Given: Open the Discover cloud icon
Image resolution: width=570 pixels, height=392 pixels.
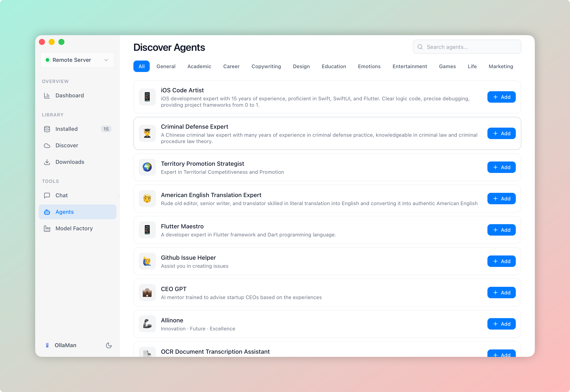Looking at the screenshot, I should coord(47,146).
